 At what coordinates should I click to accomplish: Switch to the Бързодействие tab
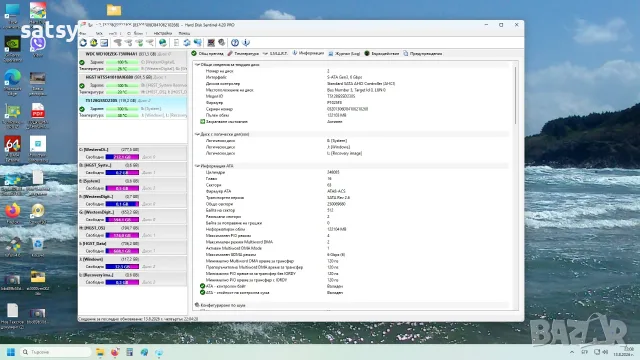click(x=382, y=53)
